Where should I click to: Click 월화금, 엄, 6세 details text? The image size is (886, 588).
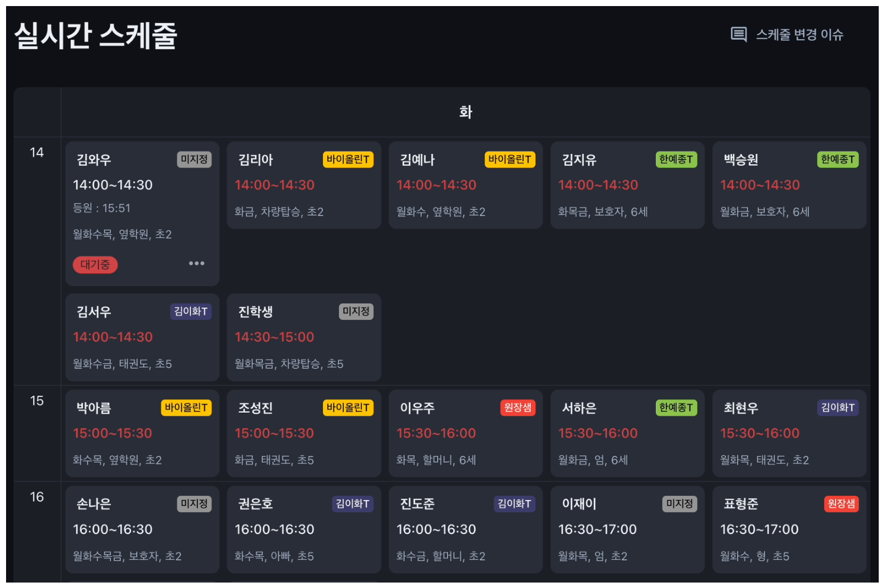(593, 460)
